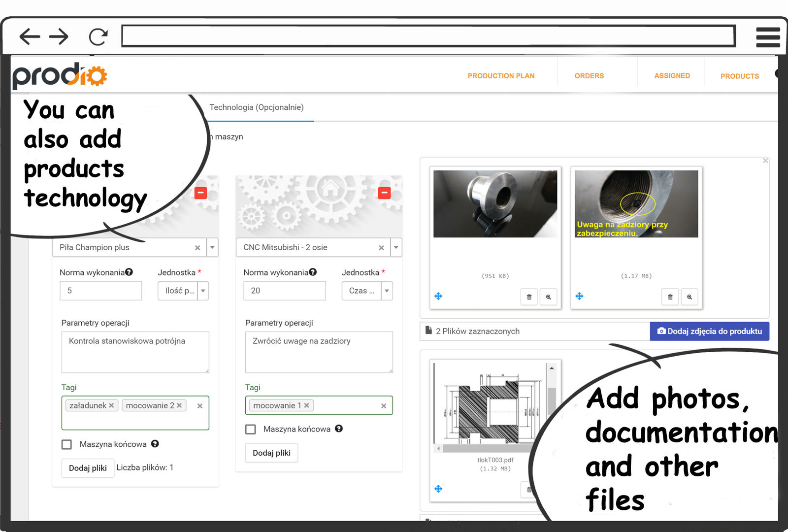Delete the 951 KB photo

pos(529,297)
